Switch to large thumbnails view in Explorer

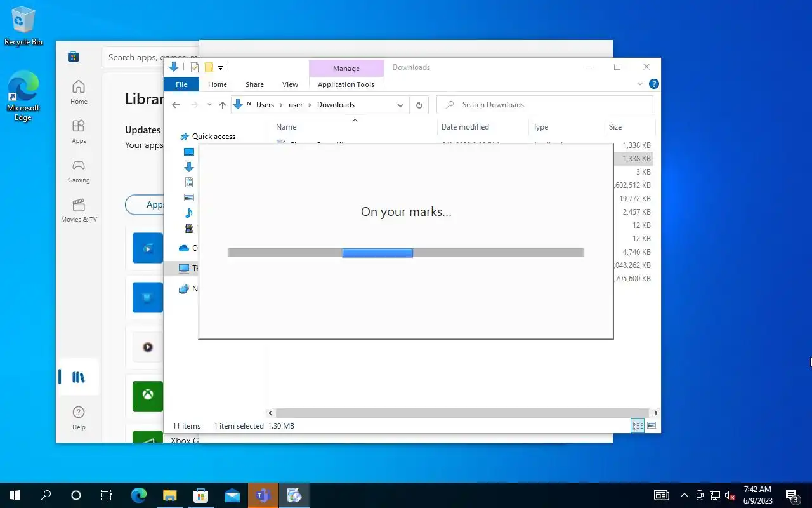(x=651, y=425)
